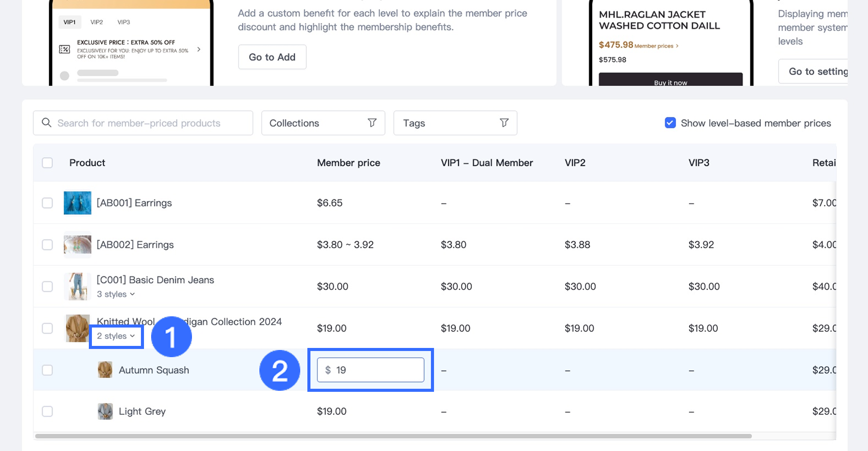Select the VIP3 tab in preview

click(x=124, y=22)
